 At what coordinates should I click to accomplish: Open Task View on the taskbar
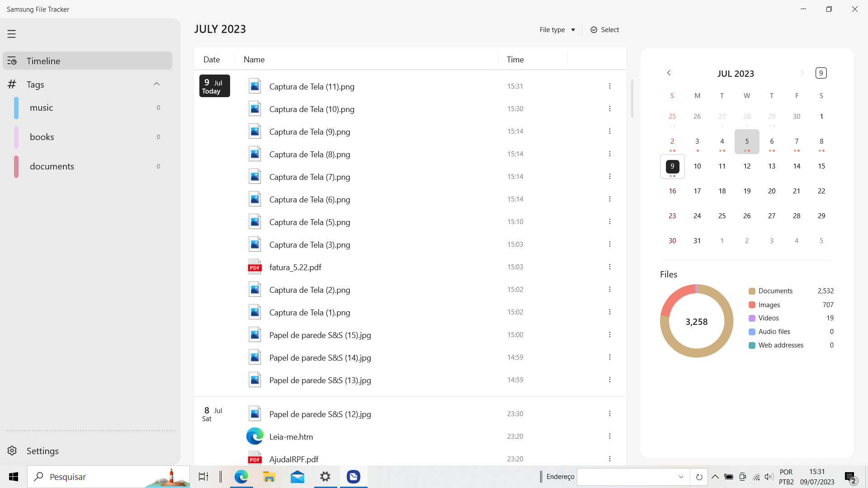coord(203,477)
